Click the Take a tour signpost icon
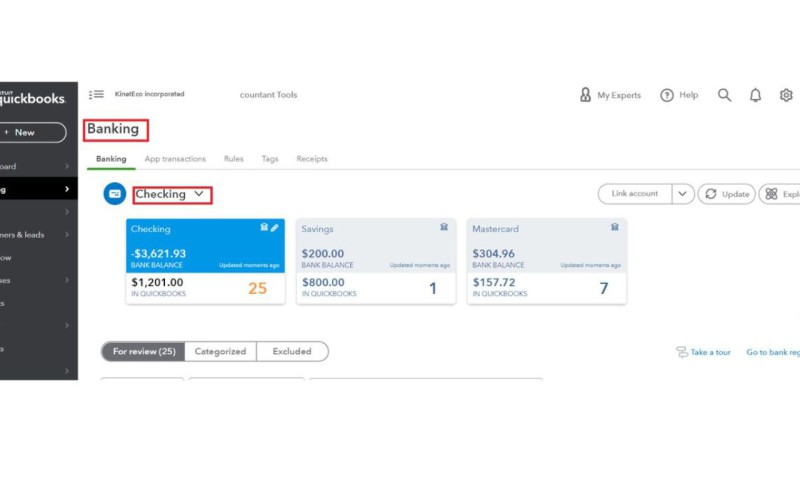This screenshot has height=481, width=800. click(x=682, y=352)
